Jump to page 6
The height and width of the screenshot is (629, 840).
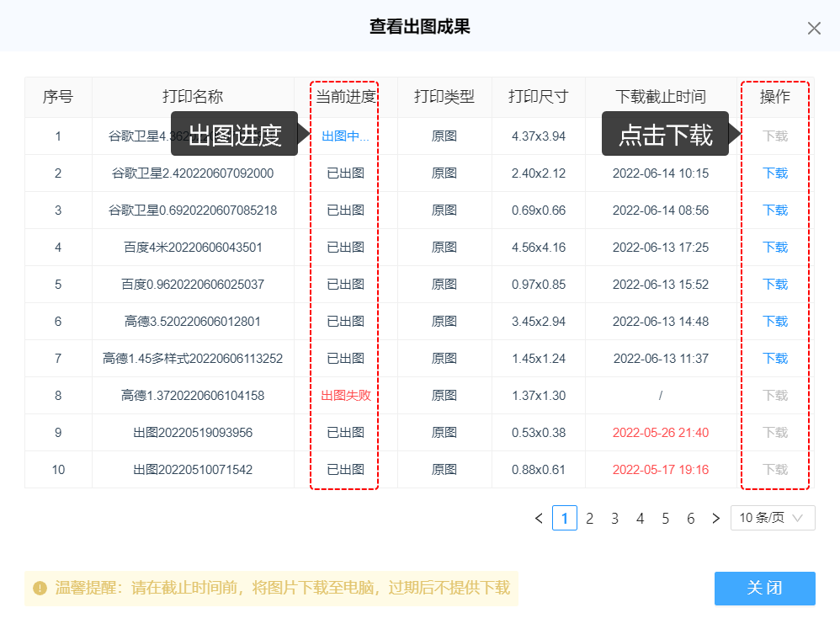click(690, 518)
